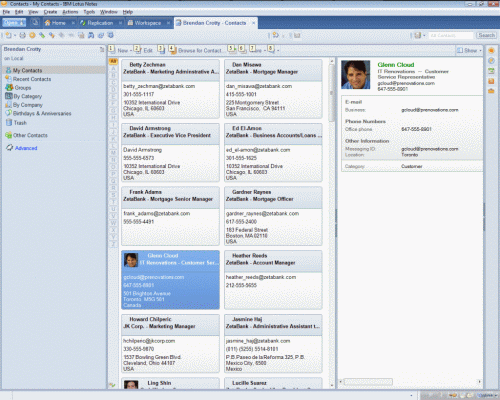The image size is (500, 400).
Task: Click the Advanced link
Action: [x=26, y=148]
